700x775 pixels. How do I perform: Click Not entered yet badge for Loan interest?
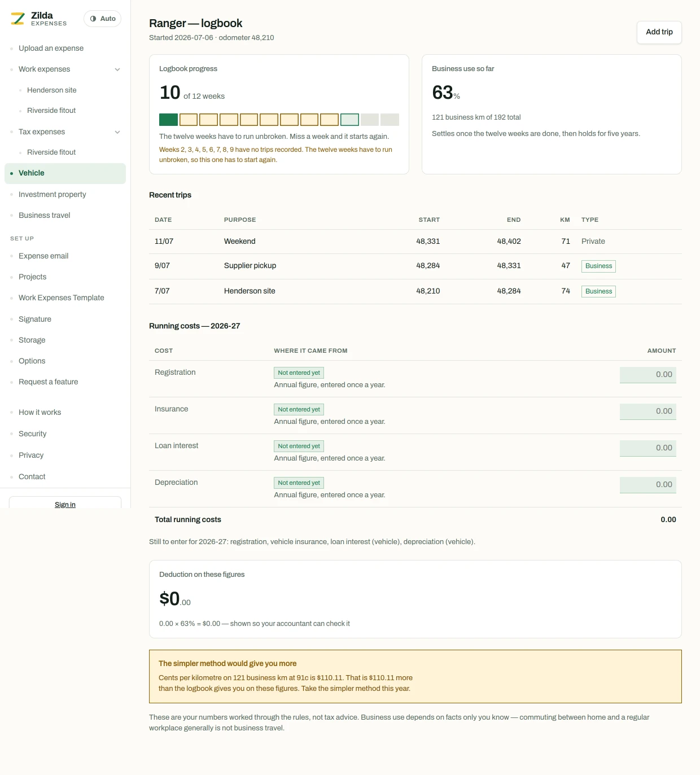299,446
